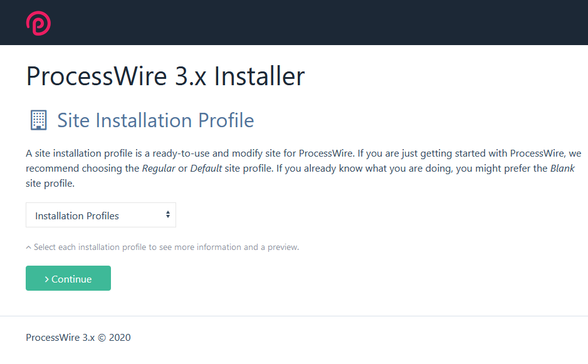588x364 pixels.
Task: Click the hint text about selecting each installation profile
Action: coord(166,247)
